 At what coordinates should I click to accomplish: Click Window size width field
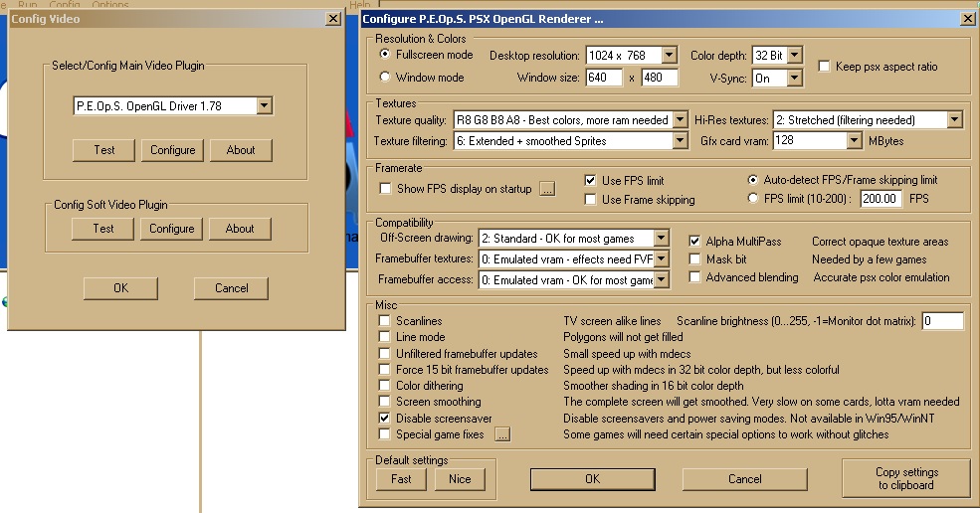pyautogui.click(x=604, y=78)
